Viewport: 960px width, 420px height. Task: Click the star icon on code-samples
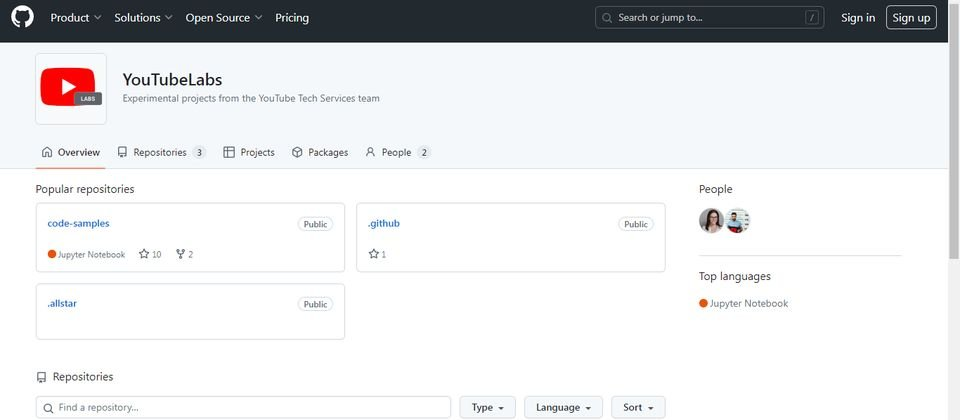(144, 253)
